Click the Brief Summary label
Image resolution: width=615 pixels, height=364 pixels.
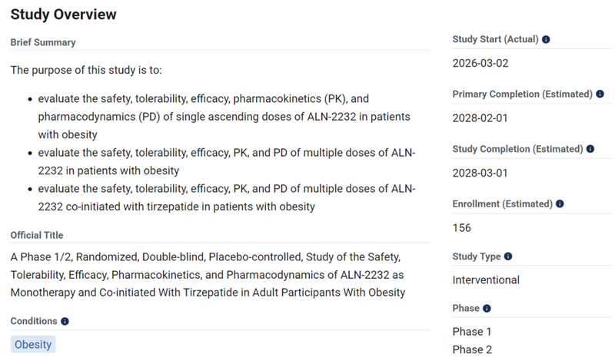(43, 42)
